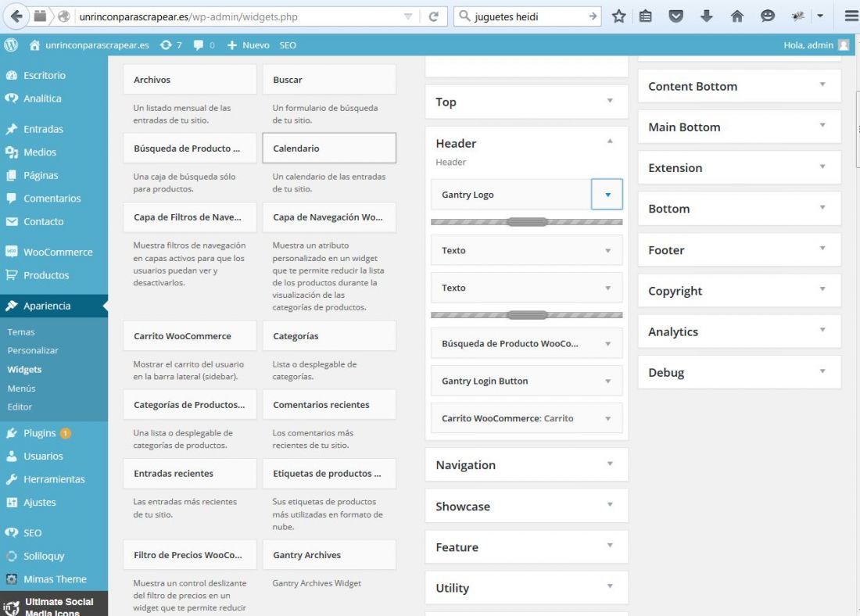Click the Contacto envelope icon
The width and height of the screenshot is (860, 616).
tap(12, 221)
